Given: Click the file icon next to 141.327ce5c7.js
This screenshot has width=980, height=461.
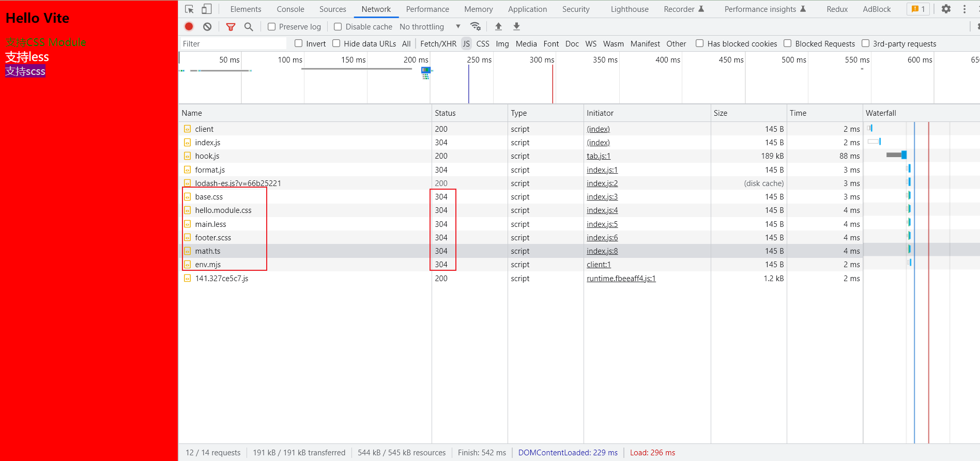Looking at the screenshot, I should point(188,279).
